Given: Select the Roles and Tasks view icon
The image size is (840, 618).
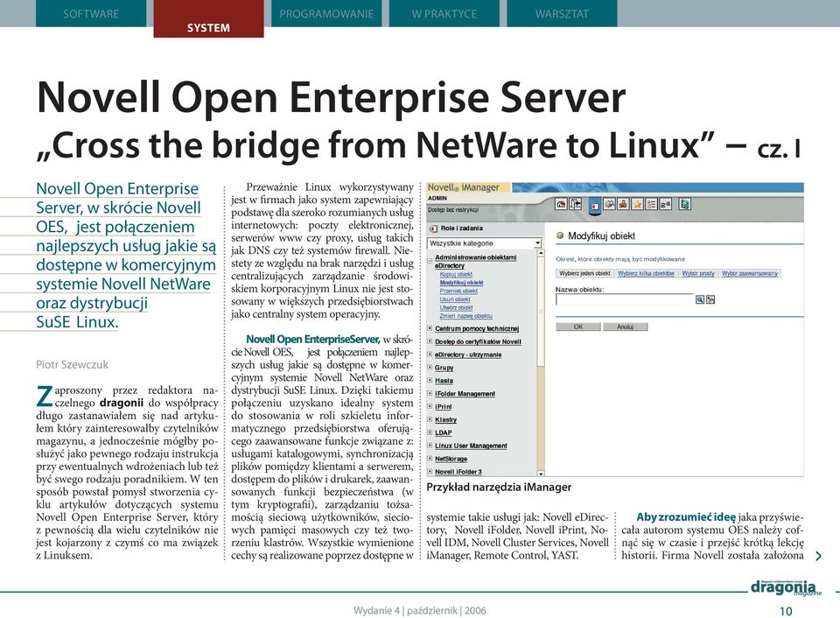Looking at the screenshot, I should (595, 206).
